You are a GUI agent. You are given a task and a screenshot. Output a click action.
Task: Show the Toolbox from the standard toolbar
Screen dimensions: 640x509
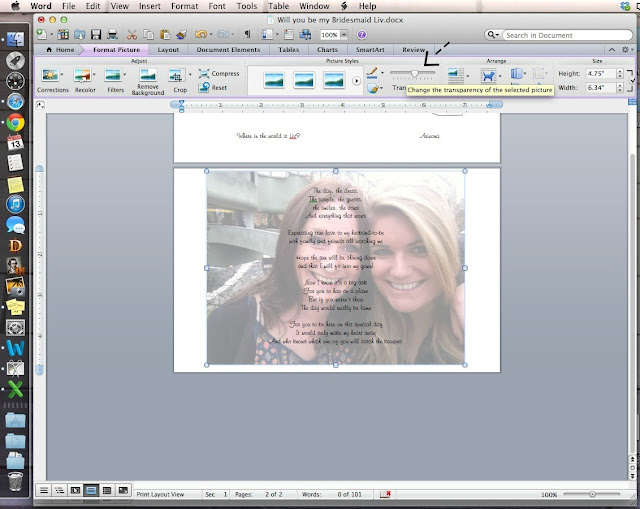(289, 35)
